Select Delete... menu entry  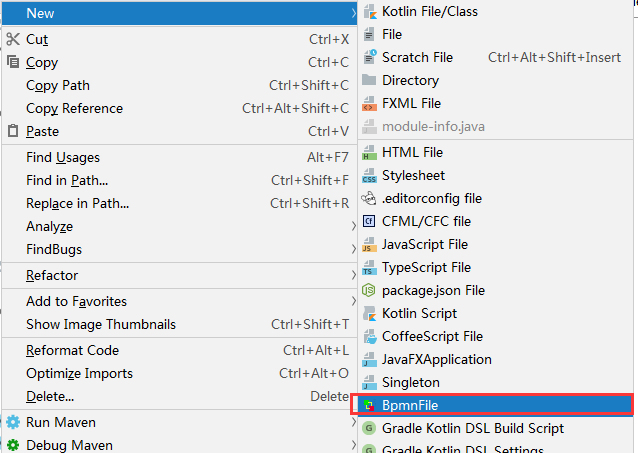pos(179,396)
